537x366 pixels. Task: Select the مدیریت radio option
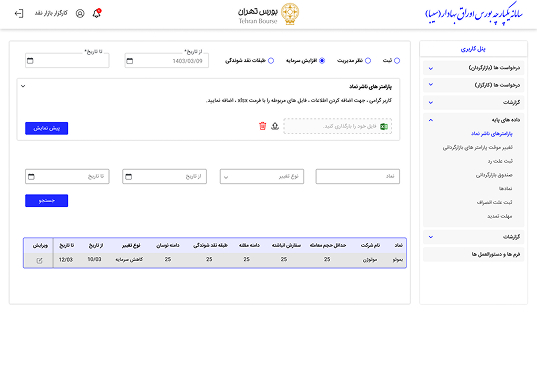tap(368, 61)
